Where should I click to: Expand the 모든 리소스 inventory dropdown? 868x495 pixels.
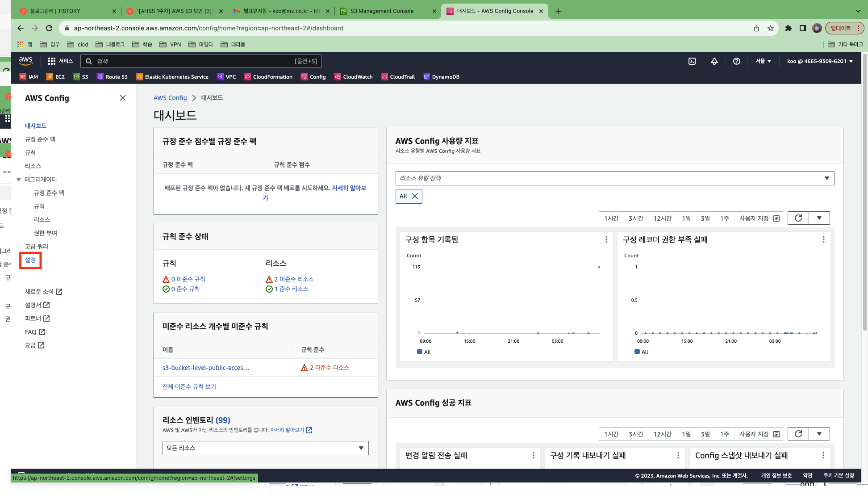[x=265, y=448]
